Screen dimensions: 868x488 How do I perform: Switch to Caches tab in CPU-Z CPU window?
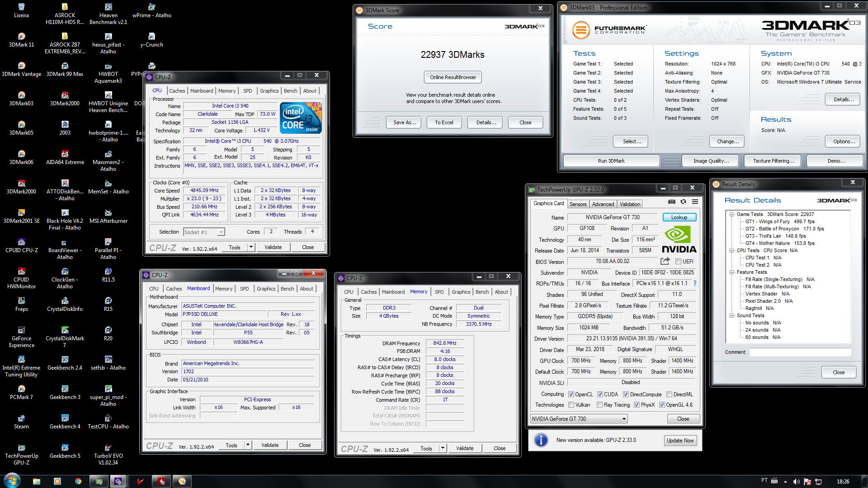(177, 91)
